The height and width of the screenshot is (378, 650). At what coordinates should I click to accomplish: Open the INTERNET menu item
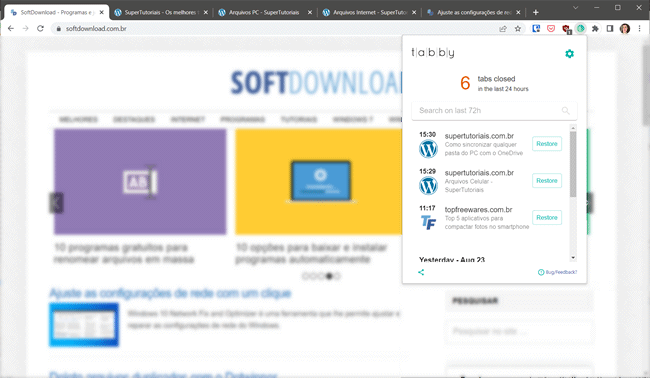tap(188, 119)
